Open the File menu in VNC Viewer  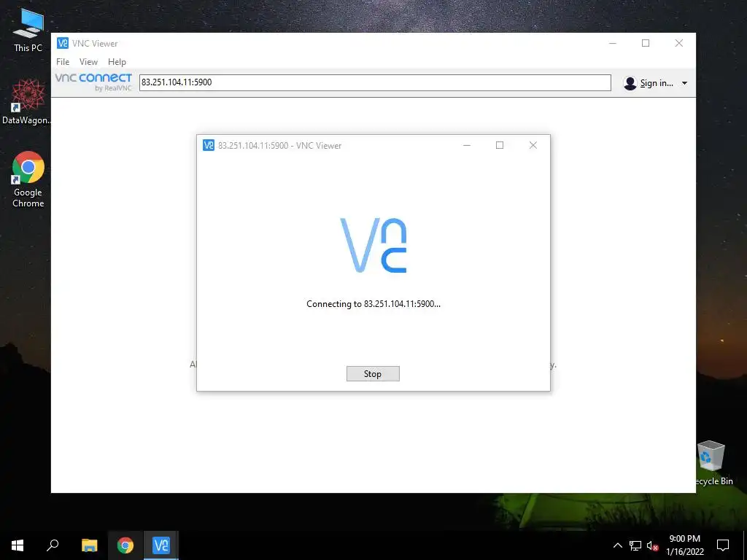point(63,62)
